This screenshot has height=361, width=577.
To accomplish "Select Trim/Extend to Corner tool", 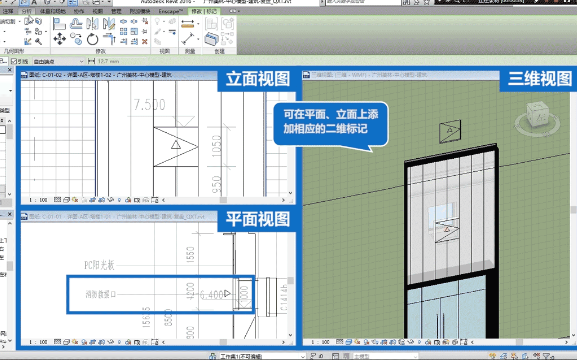I will coord(109,39).
